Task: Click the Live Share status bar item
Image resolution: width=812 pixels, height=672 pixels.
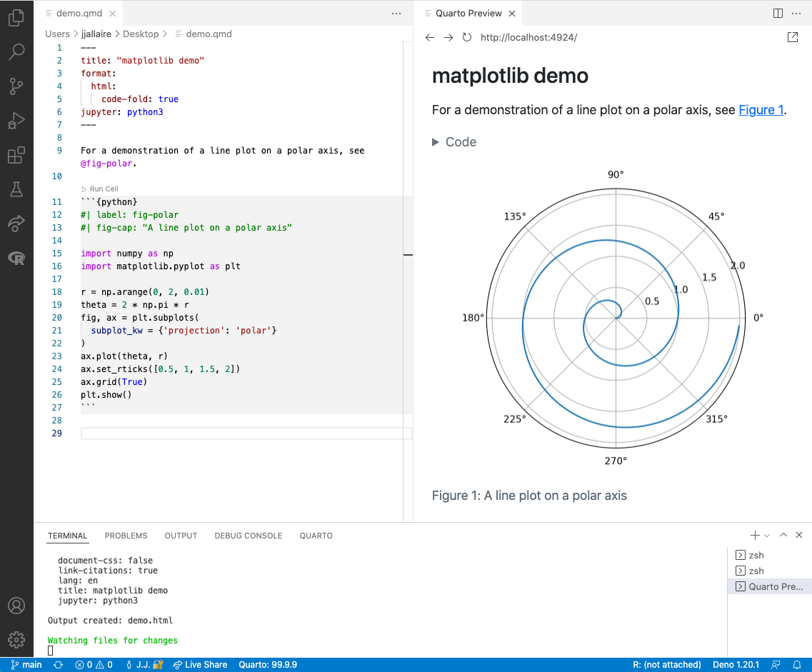Action: pos(200,665)
